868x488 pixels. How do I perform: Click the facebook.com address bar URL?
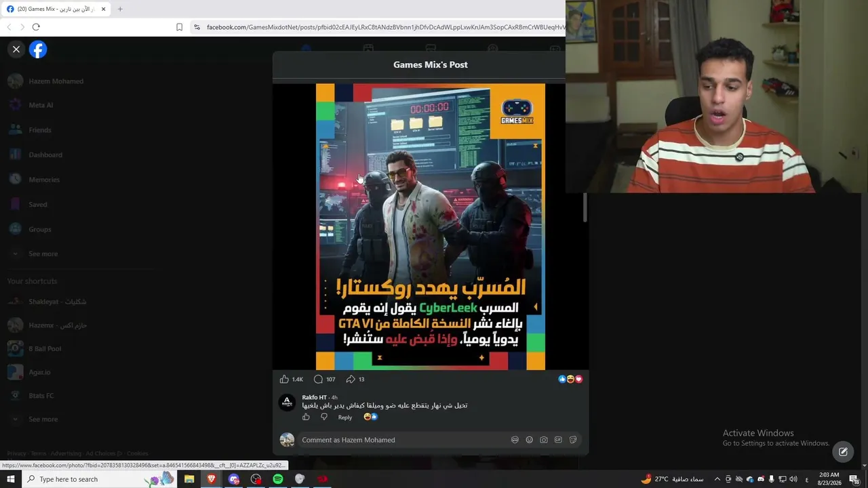(385, 27)
